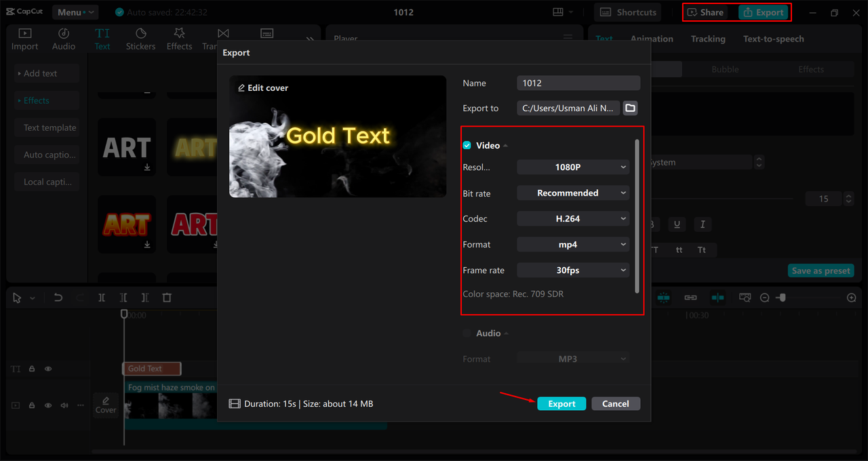Open the Codec H.264 dropdown
868x461 pixels.
(573, 219)
